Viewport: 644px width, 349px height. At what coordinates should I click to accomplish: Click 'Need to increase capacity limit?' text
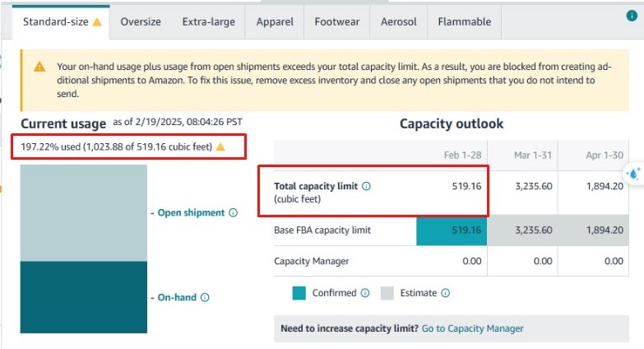click(350, 328)
